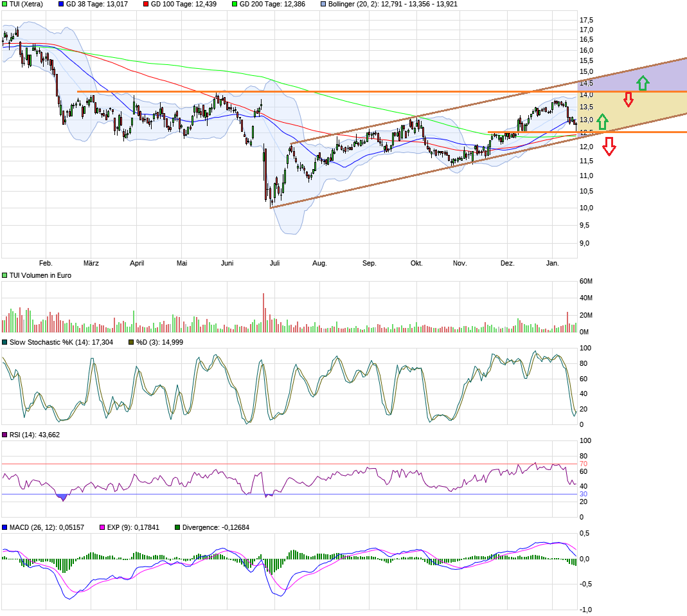This screenshot has width=687, height=616.
Task: Click the 12,0 price axis value
Action: click(586, 147)
